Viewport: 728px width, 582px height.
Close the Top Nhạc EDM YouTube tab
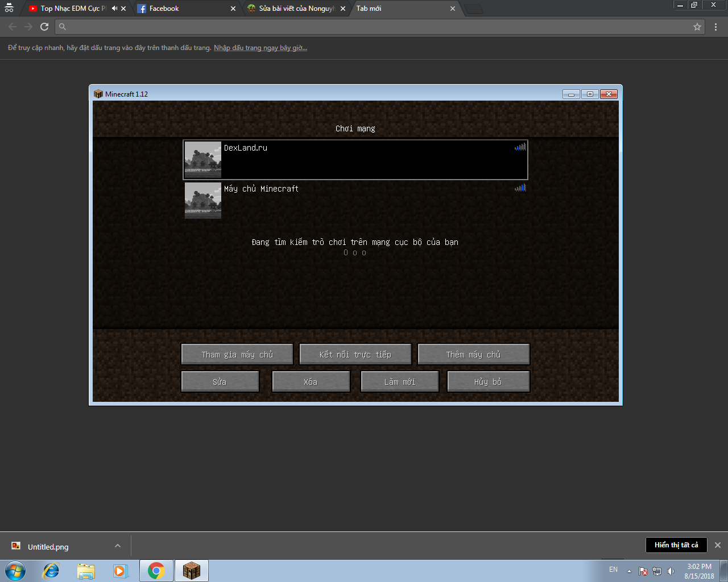coord(123,9)
